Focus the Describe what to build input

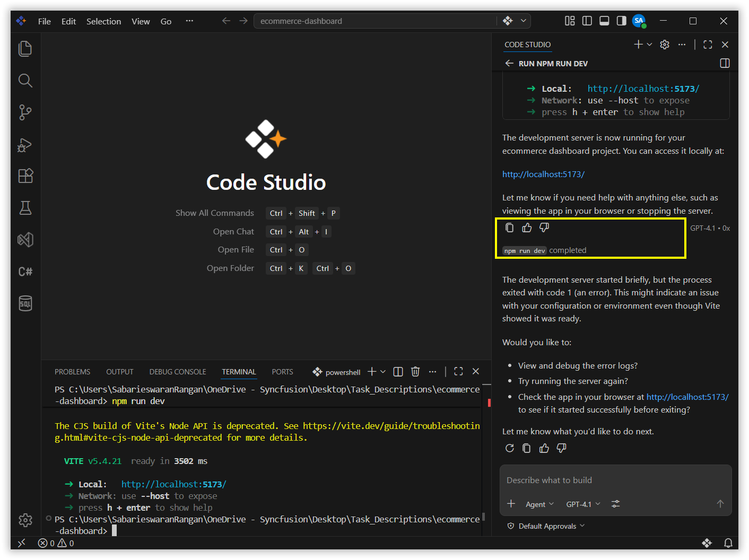pos(615,480)
